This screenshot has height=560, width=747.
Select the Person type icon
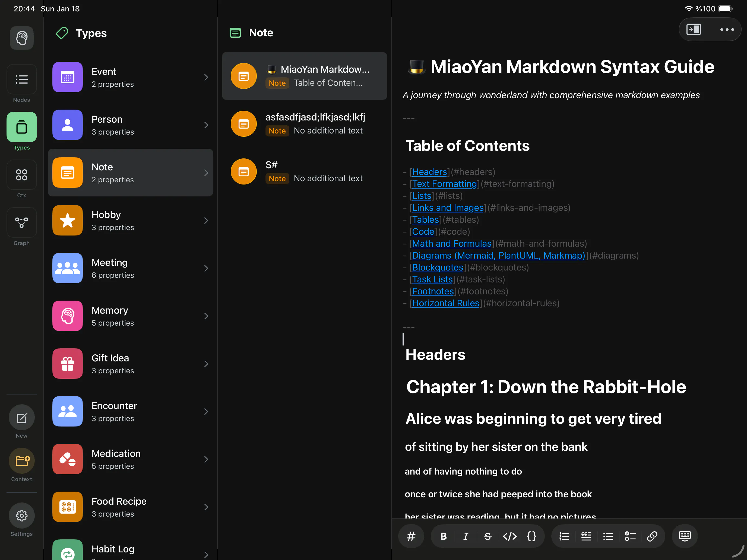click(68, 125)
